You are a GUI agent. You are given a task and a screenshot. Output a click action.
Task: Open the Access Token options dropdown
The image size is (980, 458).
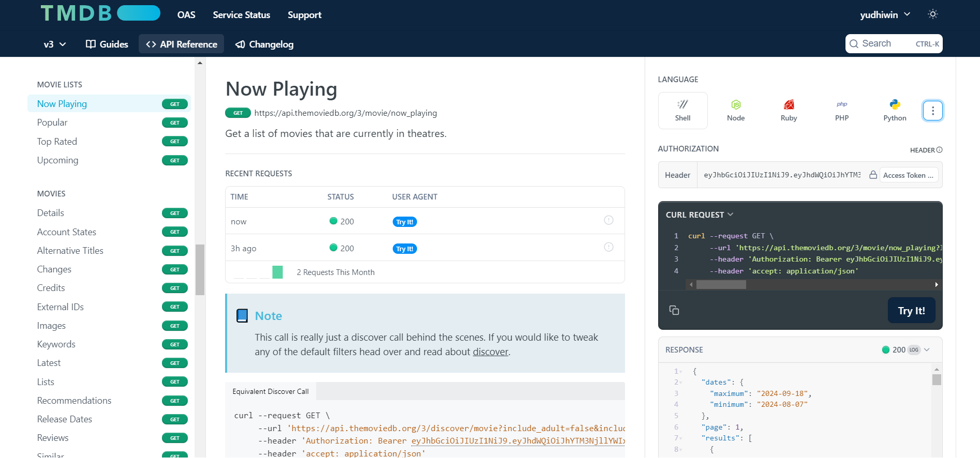pos(909,175)
